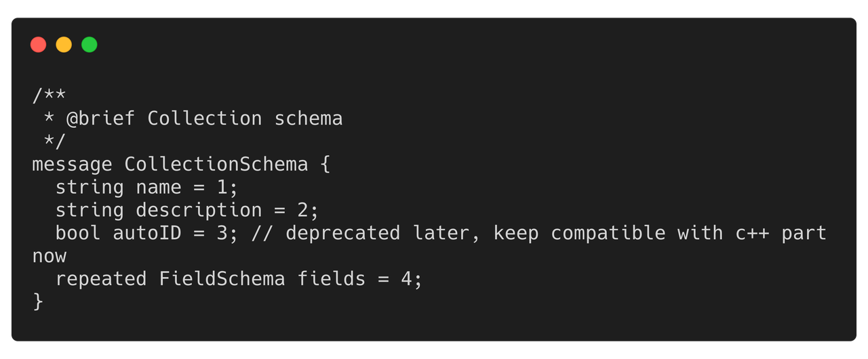Click the "name" field identifier
This screenshot has width=868, height=359.
click(159, 188)
